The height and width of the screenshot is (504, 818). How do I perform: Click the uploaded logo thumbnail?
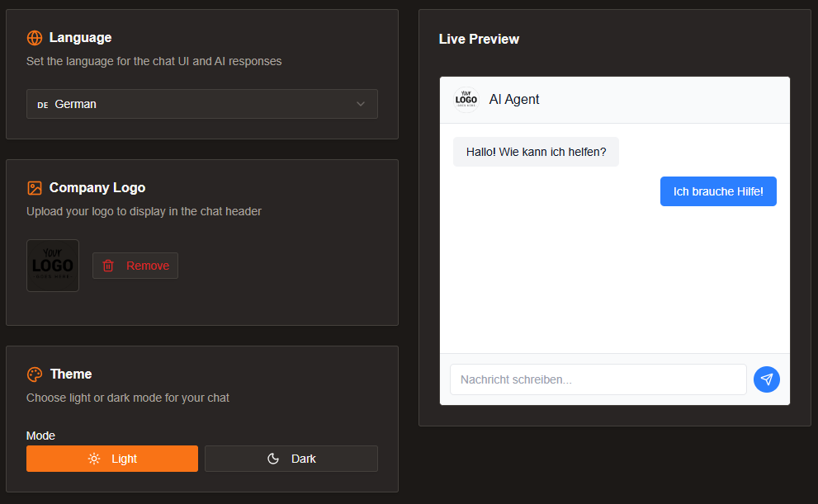coord(53,266)
